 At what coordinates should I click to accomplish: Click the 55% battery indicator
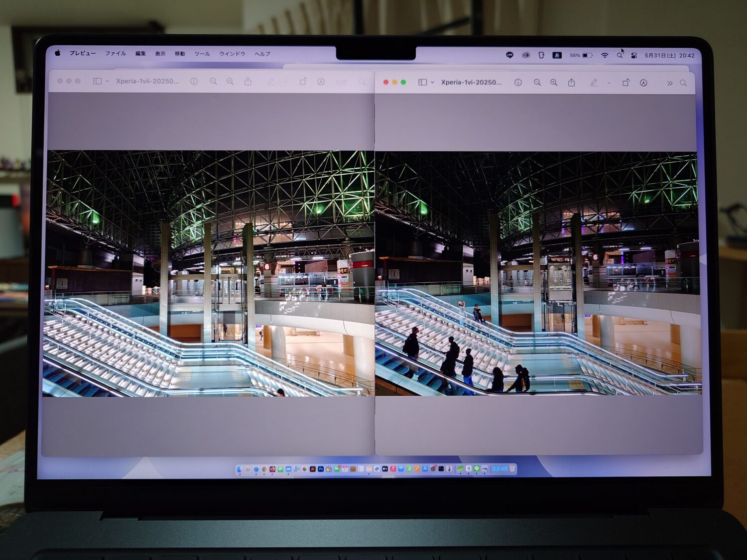point(581,55)
